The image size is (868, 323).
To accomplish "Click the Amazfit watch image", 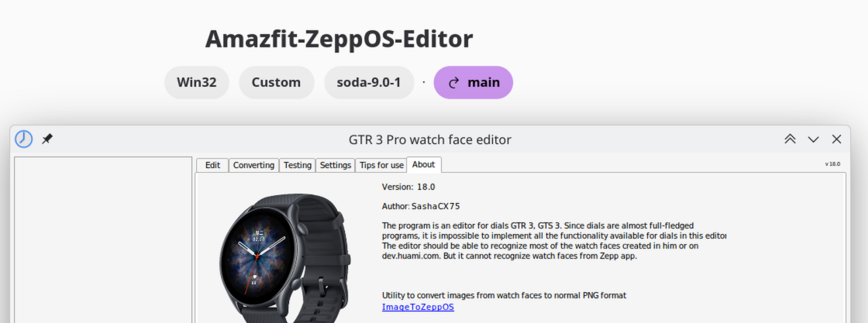I will tap(286, 258).
